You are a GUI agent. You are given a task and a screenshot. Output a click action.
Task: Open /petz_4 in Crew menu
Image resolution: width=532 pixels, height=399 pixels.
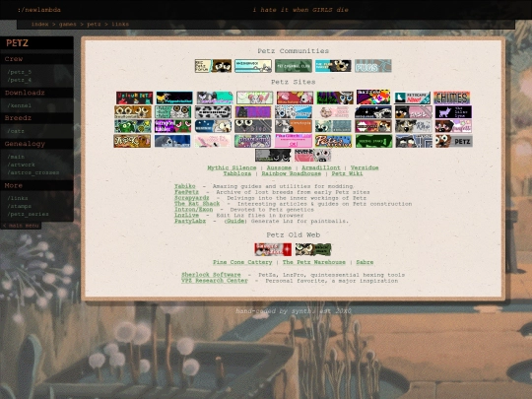click(20, 80)
